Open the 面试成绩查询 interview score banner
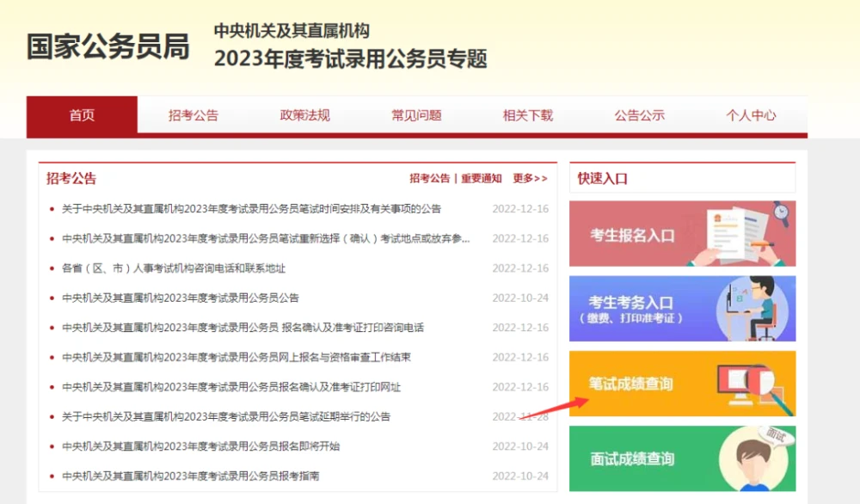The width and height of the screenshot is (860, 504). [682, 458]
